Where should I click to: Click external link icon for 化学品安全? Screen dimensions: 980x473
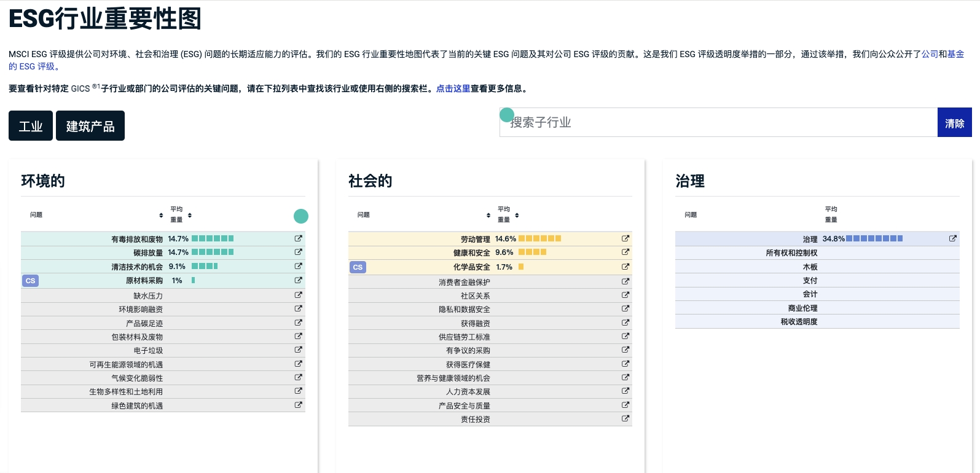click(625, 267)
